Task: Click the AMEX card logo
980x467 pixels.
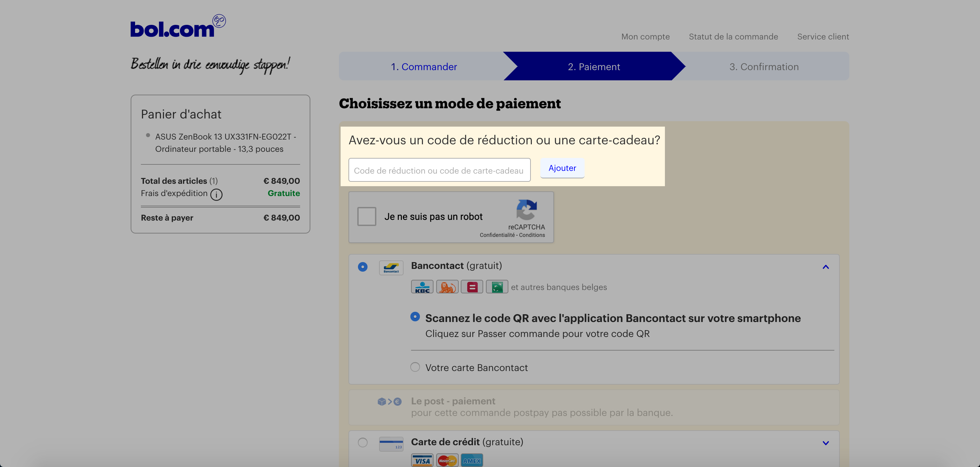Action: pyautogui.click(x=472, y=460)
